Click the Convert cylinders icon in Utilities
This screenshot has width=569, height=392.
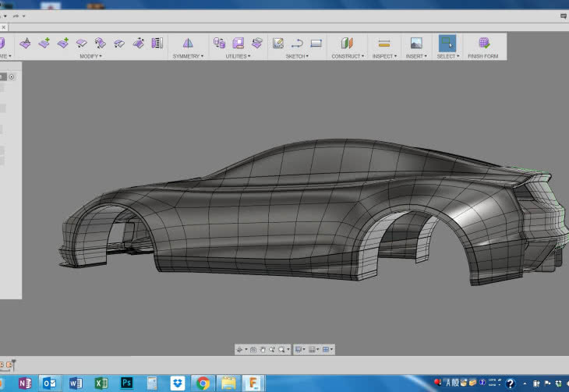coord(219,43)
